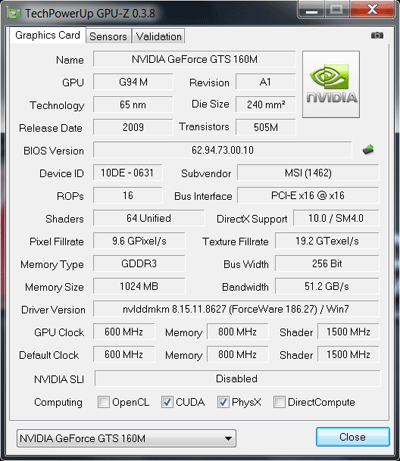Click the NVIDIA logo image
The width and height of the screenshot is (400, 461).
(331, 84)
